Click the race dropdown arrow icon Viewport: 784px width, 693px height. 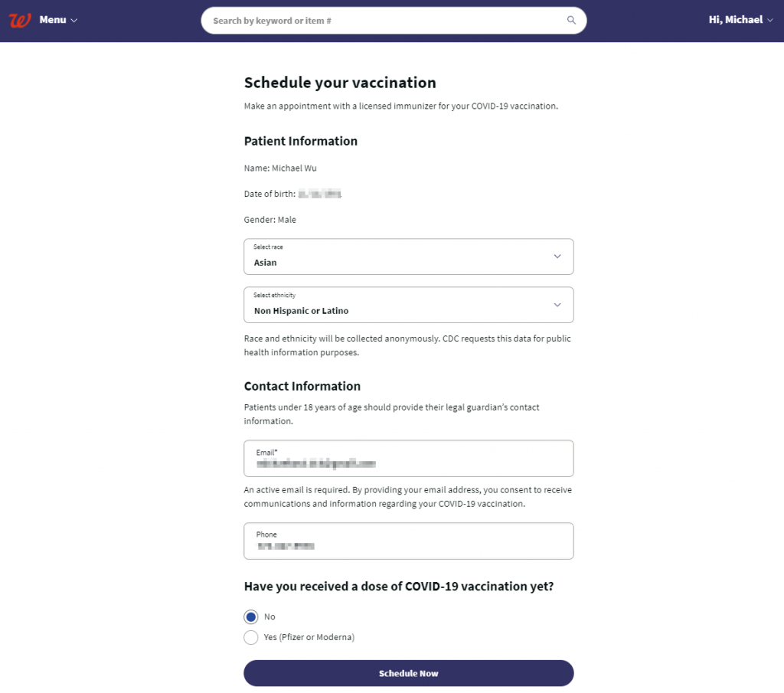coord(557,257)
